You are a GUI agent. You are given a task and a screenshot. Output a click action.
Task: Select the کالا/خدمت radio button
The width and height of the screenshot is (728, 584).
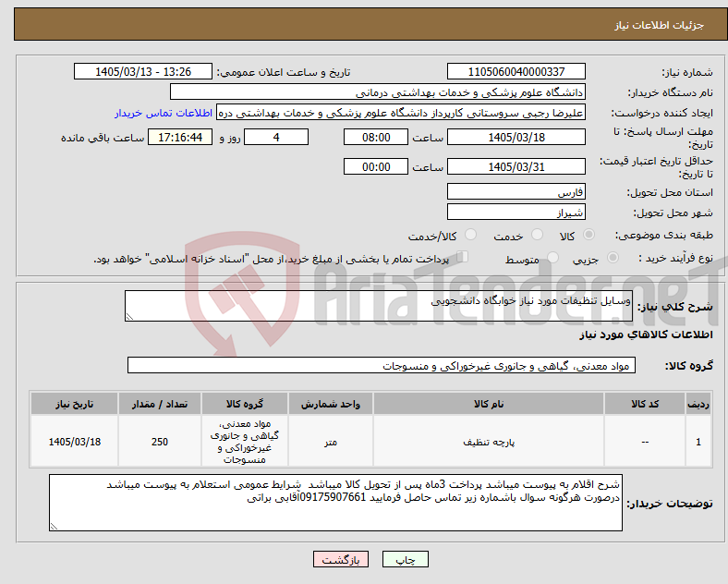[x=471, y=235]
